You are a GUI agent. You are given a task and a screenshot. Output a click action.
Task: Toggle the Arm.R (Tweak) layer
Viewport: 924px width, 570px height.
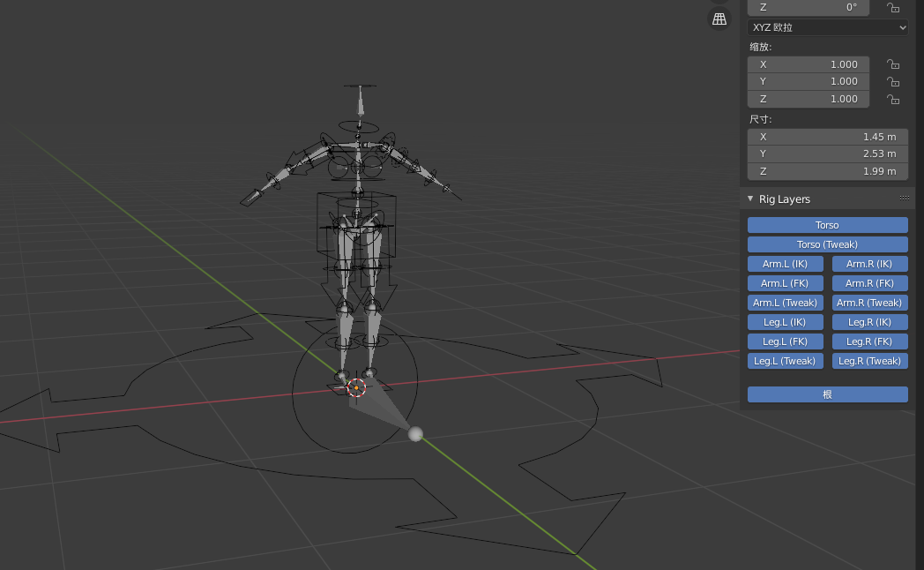pyautogui.click(x=870, y=303)
